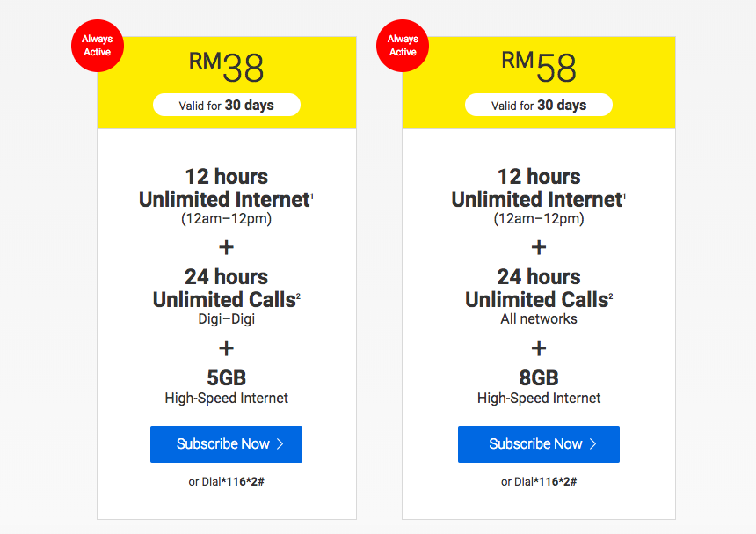The height and width of the screenshot is (534, 756).
Task: Click the 5GB High-Speed Internet text
Action: 226,387
